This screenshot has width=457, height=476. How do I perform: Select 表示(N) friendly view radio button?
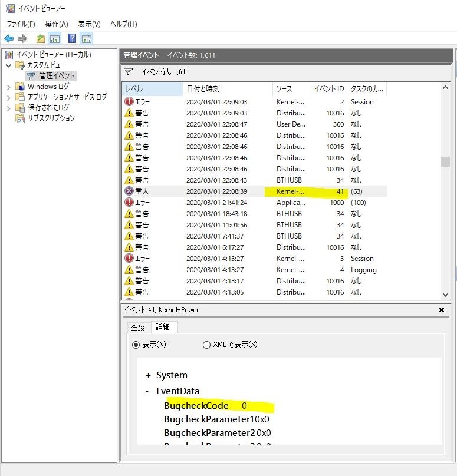click(x=136, y=345)
